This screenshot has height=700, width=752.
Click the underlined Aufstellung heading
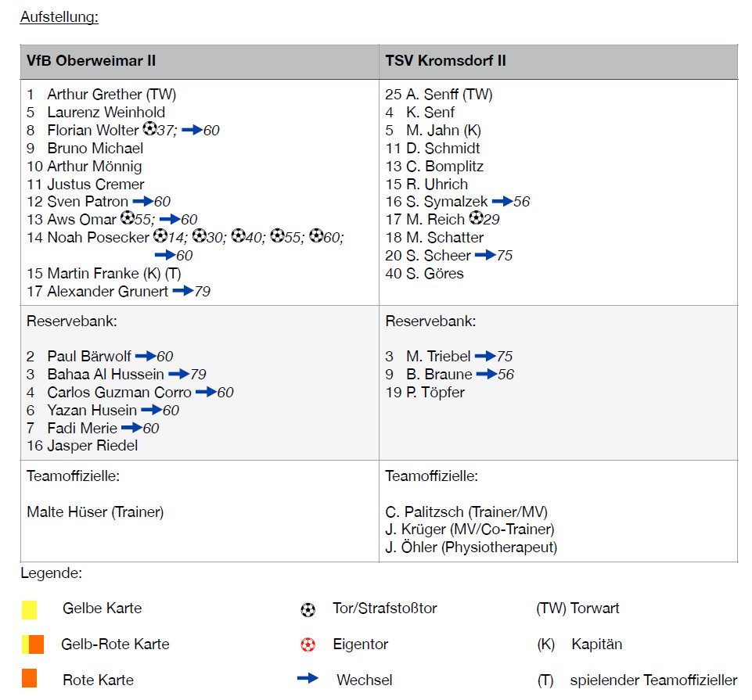59,17
